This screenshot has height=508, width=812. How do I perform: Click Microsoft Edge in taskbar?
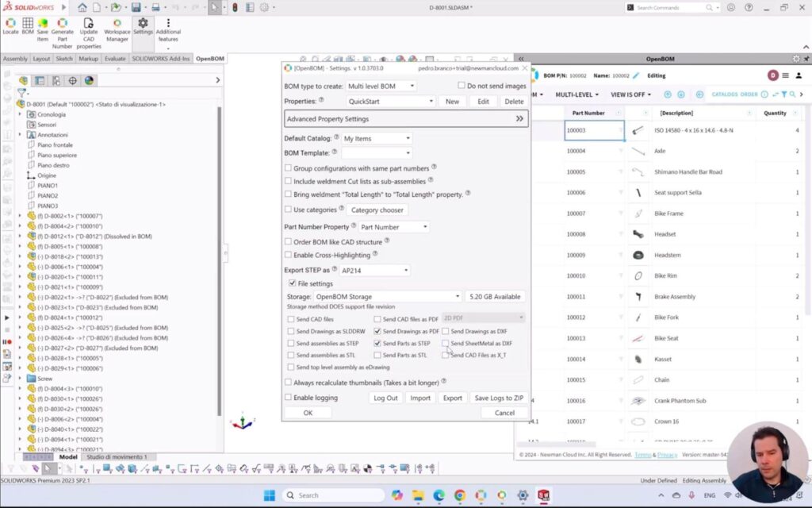[439, 495]
